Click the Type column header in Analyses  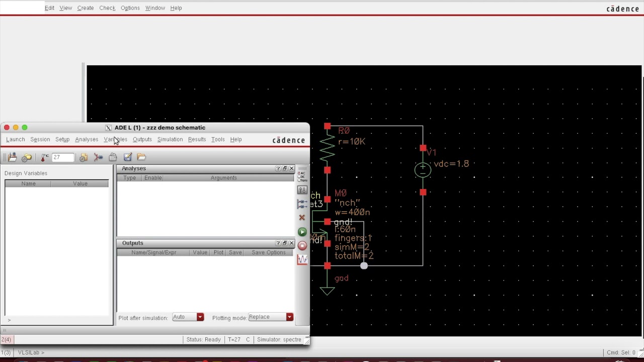click(129, 178)
